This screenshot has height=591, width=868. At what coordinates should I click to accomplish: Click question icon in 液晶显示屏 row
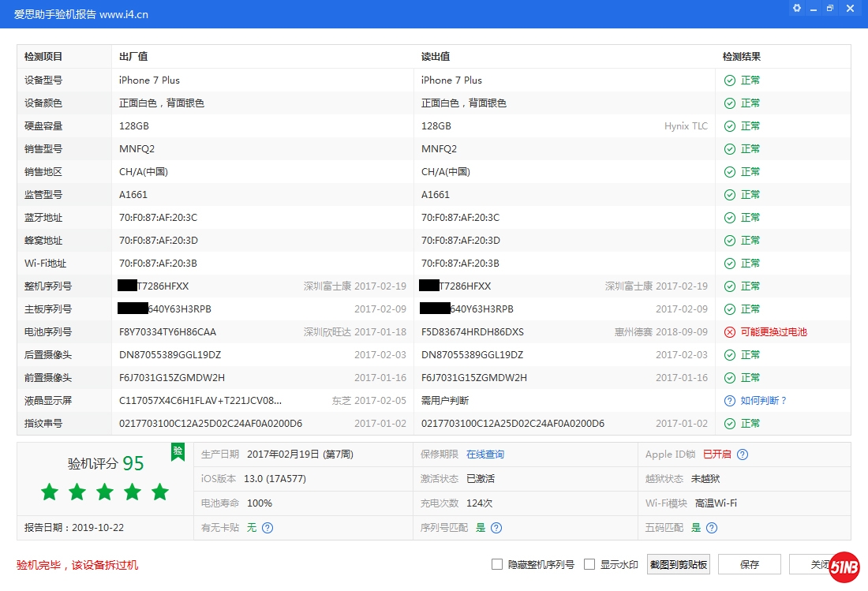pos(730,401)
